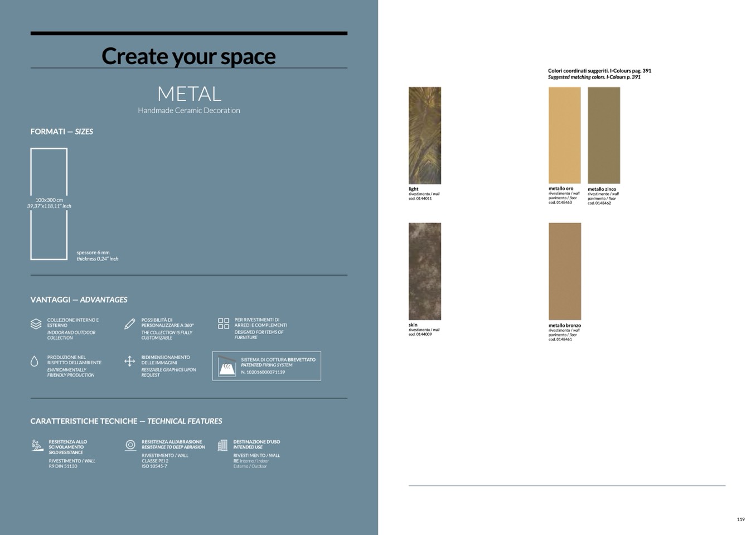The height and width of the screenshot is (535, 756).
Task: Select the metallo zinco color swatch
Action: (x=604, y=136)
